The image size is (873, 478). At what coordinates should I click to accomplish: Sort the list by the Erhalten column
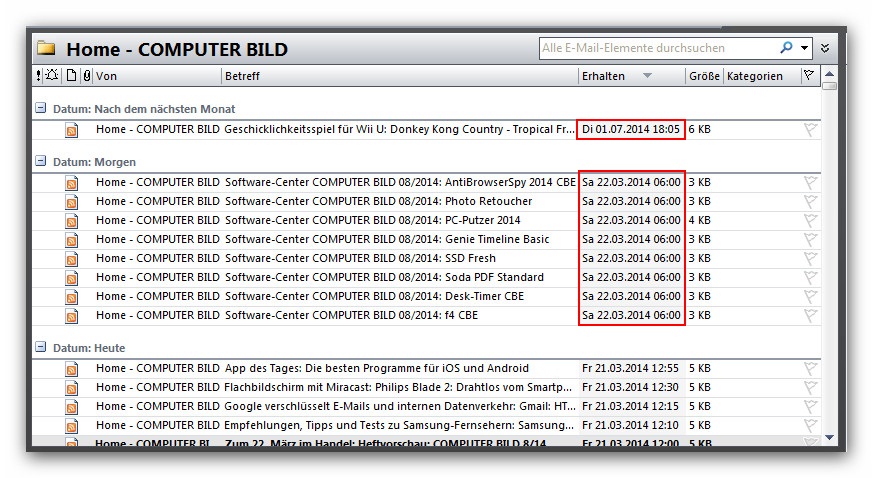[x=603, y=76]
